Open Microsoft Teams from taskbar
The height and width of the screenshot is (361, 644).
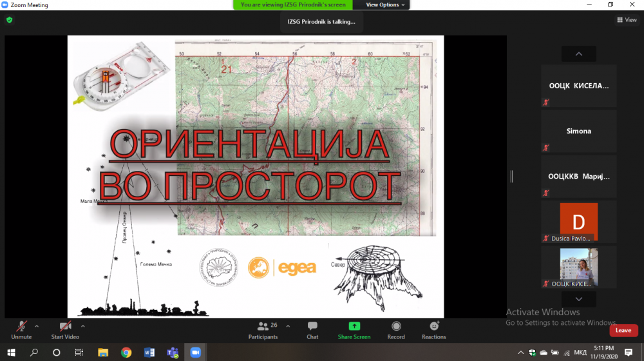click(x=172, y=353)
